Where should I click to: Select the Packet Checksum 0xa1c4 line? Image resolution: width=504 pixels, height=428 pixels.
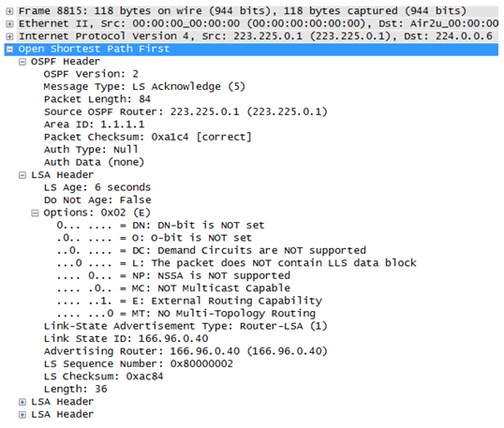pyautogui.click(x=147, y=138)
